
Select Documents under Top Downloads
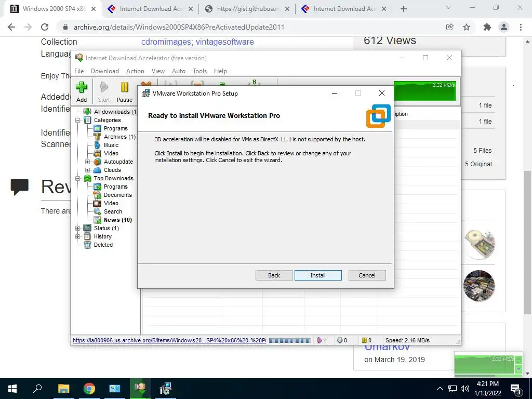(x=118, y=195)
